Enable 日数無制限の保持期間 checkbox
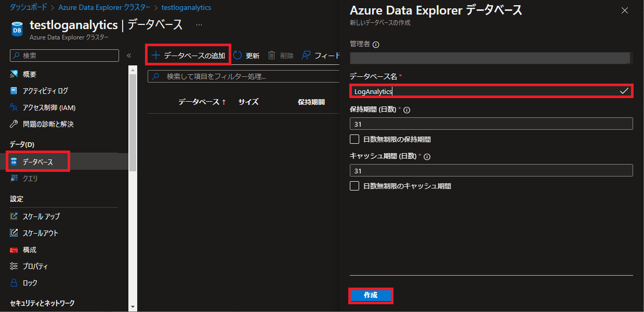644x312 pixels. pos(354,139)
